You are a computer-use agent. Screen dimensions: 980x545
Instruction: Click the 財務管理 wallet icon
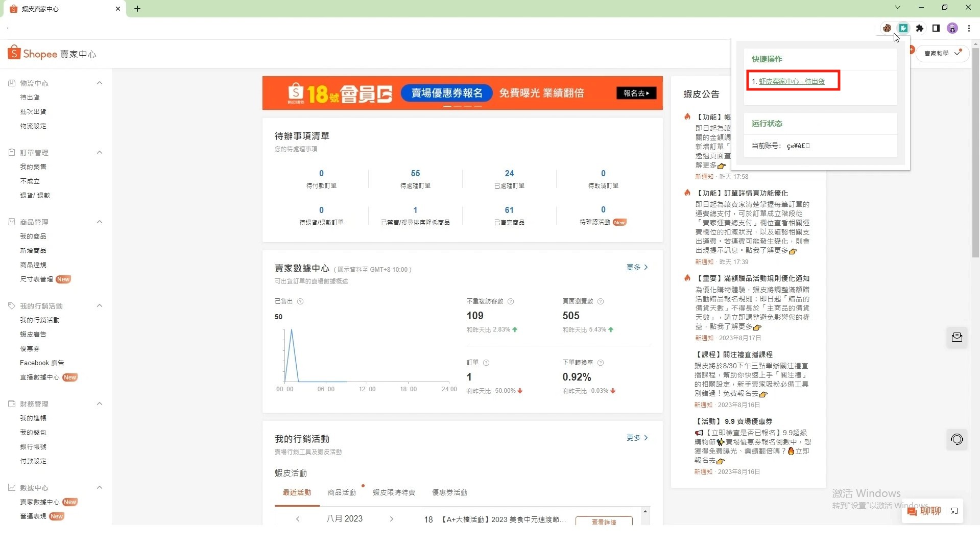click(12, 404)
